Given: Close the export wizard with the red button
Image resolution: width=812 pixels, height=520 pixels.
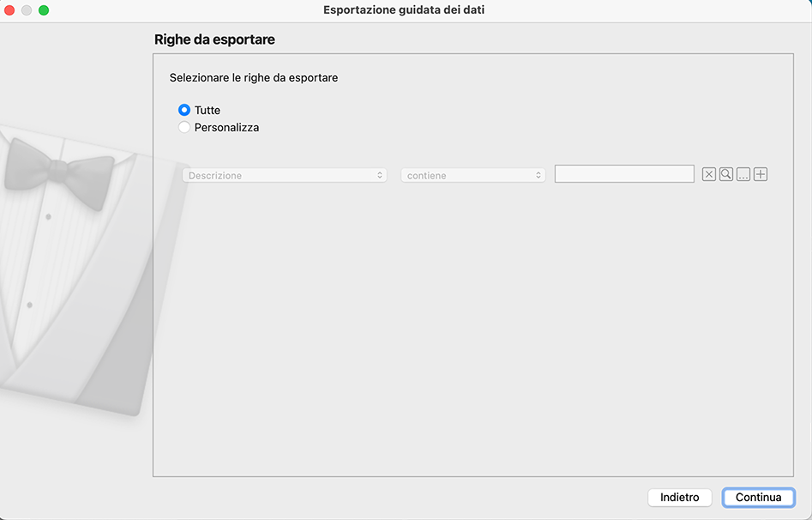Looking at the screenshot, I should pos(10,10).
